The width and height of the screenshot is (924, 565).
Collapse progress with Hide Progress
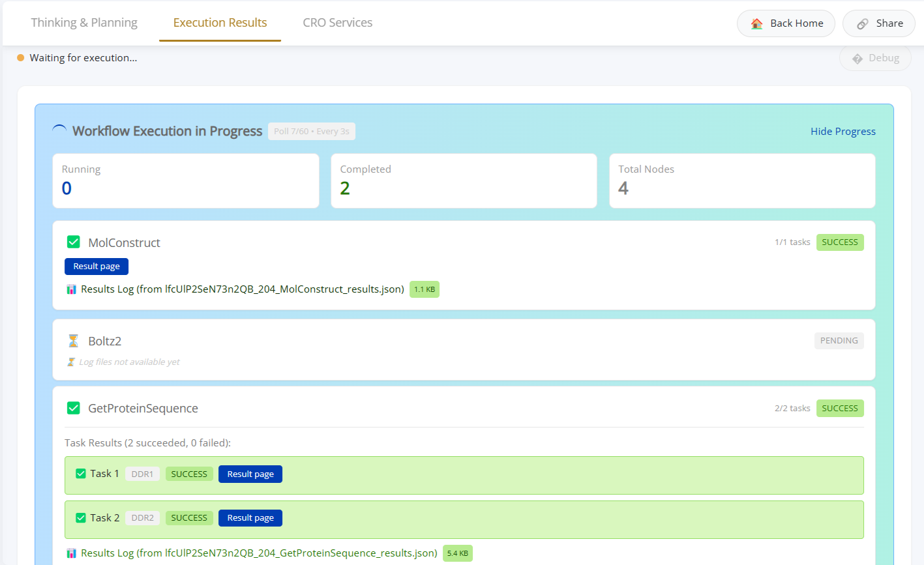[x=842, y=132]
